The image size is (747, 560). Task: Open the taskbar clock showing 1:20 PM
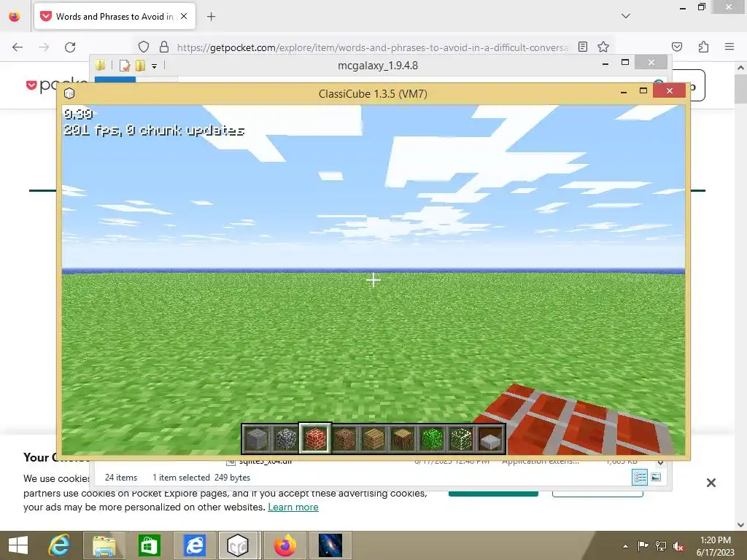point(716,546)
